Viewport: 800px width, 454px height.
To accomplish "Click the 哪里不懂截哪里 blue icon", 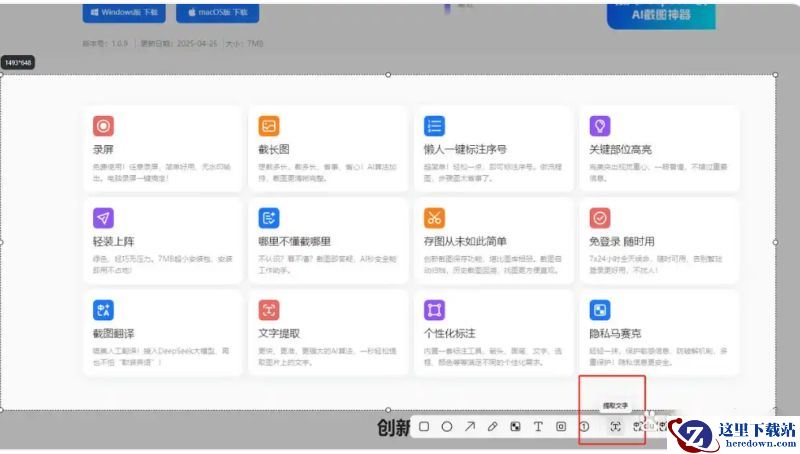I will point(269,218).
